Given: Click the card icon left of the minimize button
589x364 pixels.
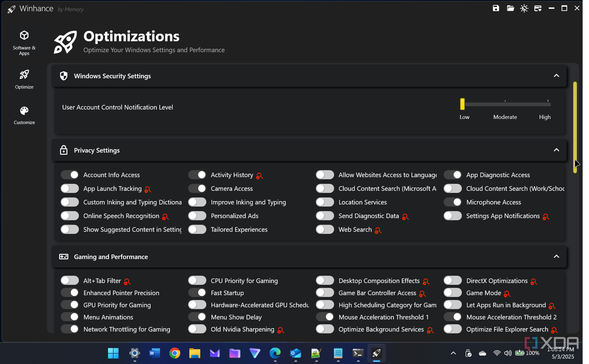Looking at the screenshot, I should coord(538,8).
